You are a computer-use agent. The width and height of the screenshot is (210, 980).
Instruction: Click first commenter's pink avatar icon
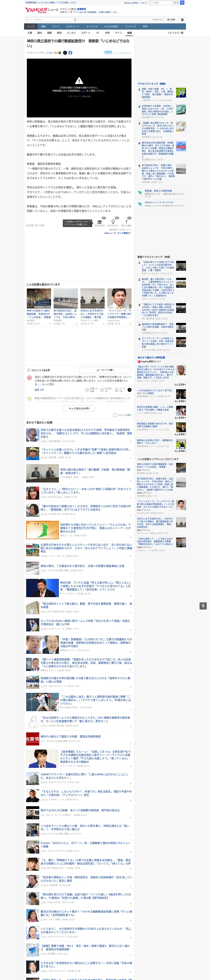tap(29, 378)
